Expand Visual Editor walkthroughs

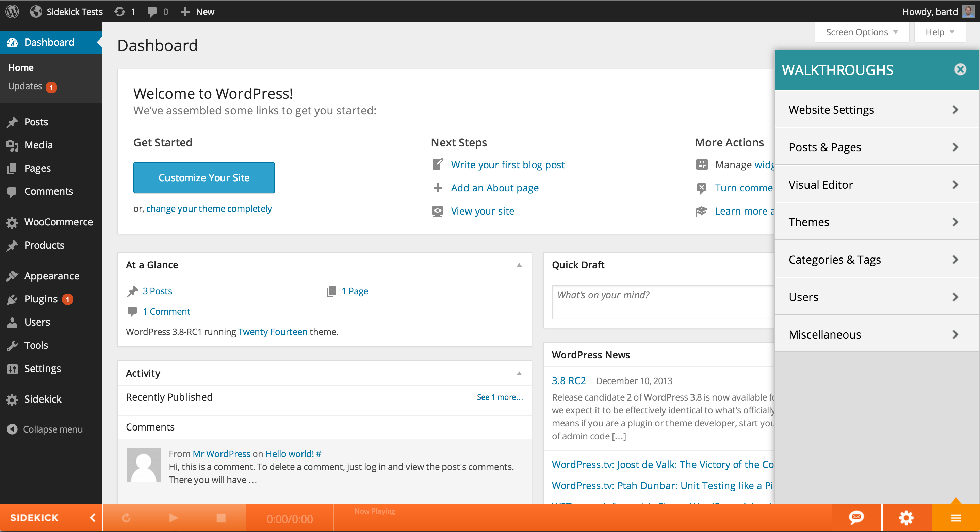(877, 185)
